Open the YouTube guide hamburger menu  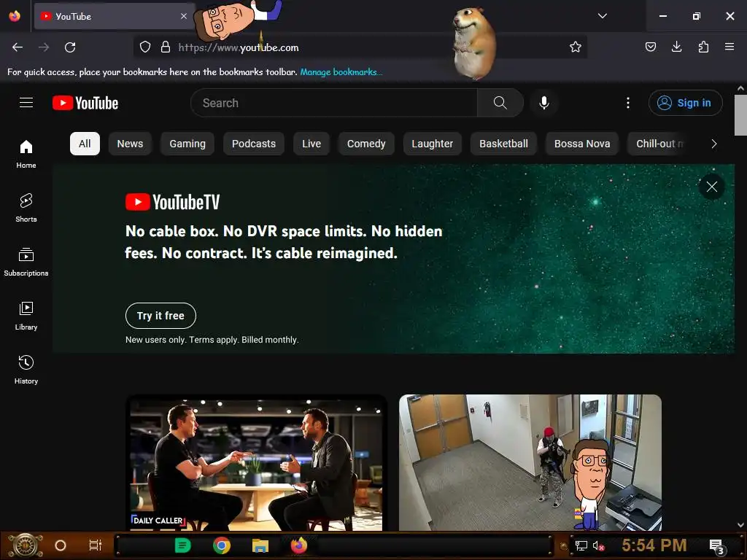click(x=26, y=102)
